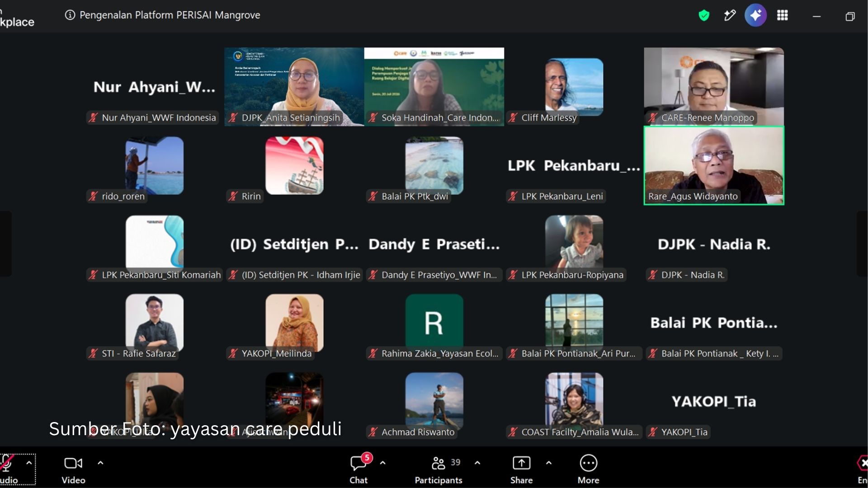The image size is (868, 488).
Task: Select Balai PK Ptk_dwi profile picture
Action: (434, 165)
